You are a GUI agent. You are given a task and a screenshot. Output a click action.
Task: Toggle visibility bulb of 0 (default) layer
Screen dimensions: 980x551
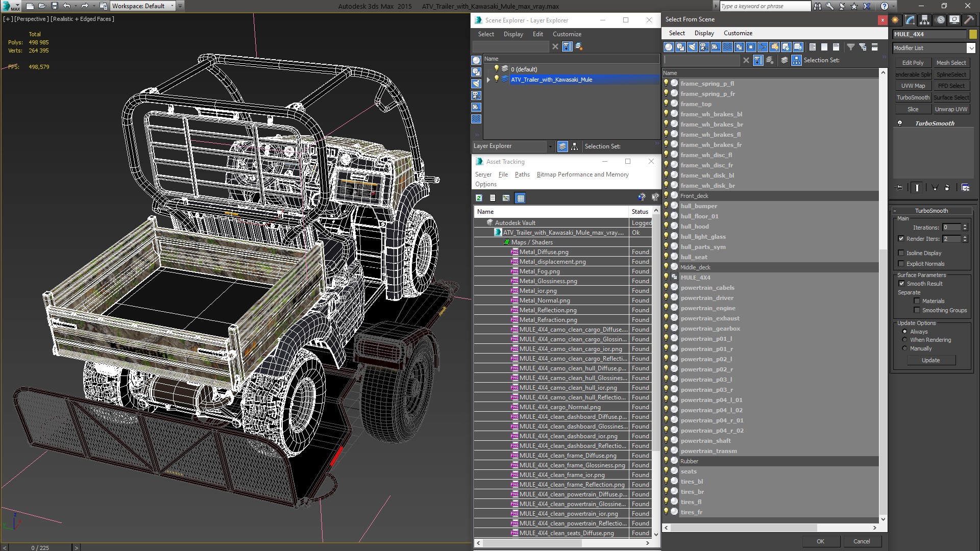(x=496, y=69)
